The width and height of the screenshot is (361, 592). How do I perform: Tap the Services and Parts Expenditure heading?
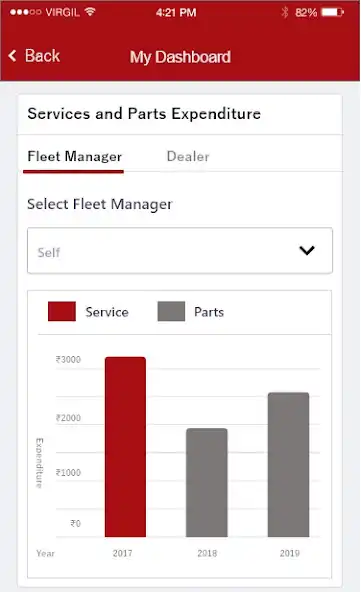pos(144,114)
